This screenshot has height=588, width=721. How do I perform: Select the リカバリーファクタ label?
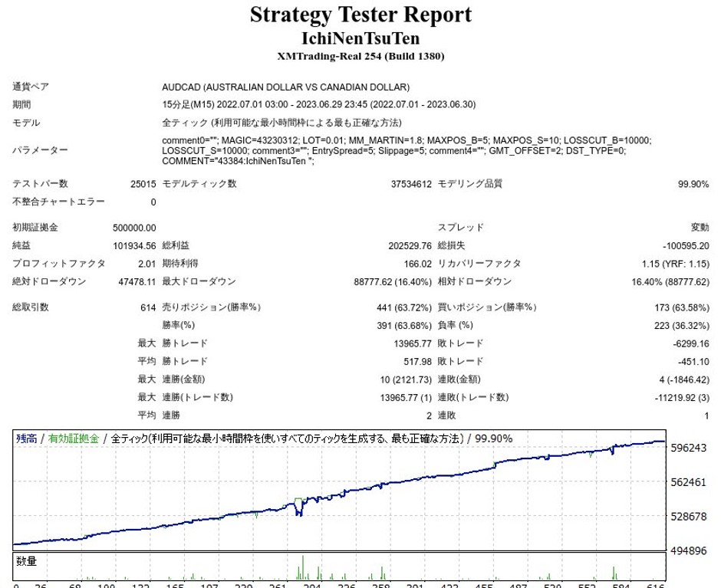click(x=479, y=264)
